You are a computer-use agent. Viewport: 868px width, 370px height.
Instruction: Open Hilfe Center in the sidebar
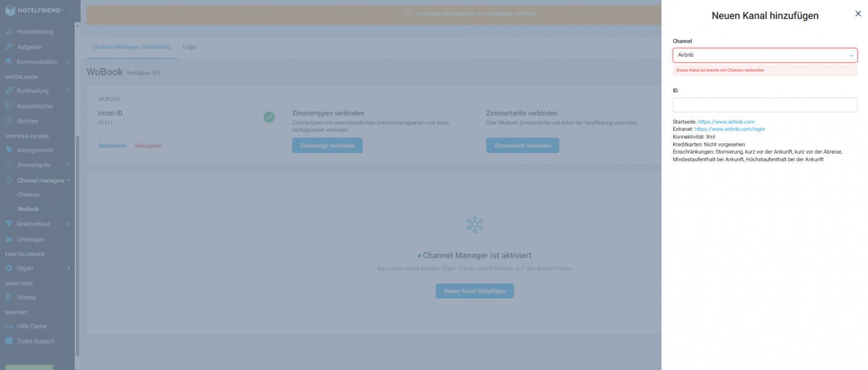[32, 327]
